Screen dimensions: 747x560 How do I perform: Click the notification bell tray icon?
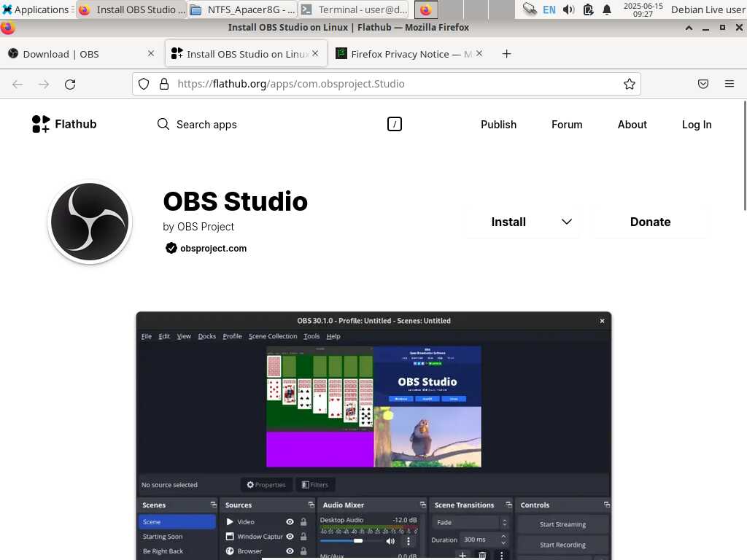point(607,9)
